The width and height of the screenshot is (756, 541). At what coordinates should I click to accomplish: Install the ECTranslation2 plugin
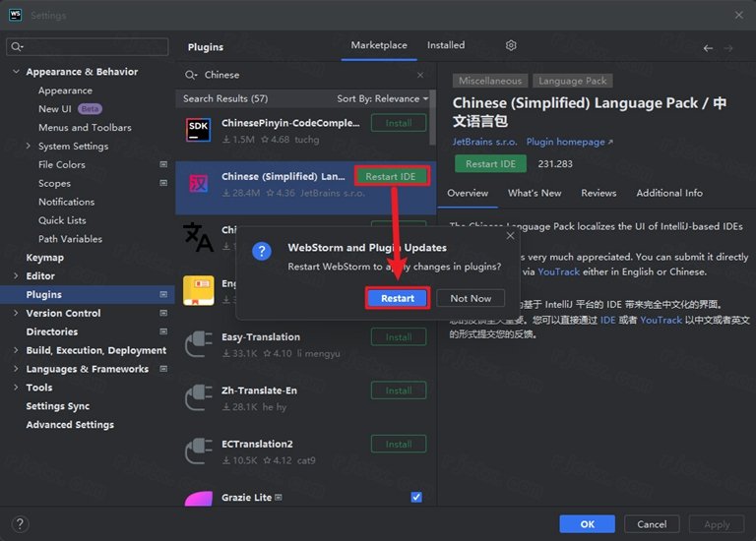point(399,445)
